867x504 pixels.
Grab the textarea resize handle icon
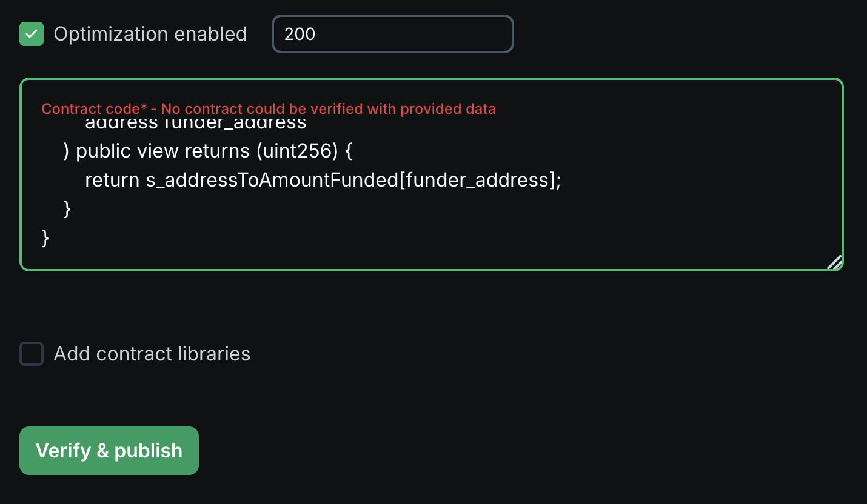point(834,262)
